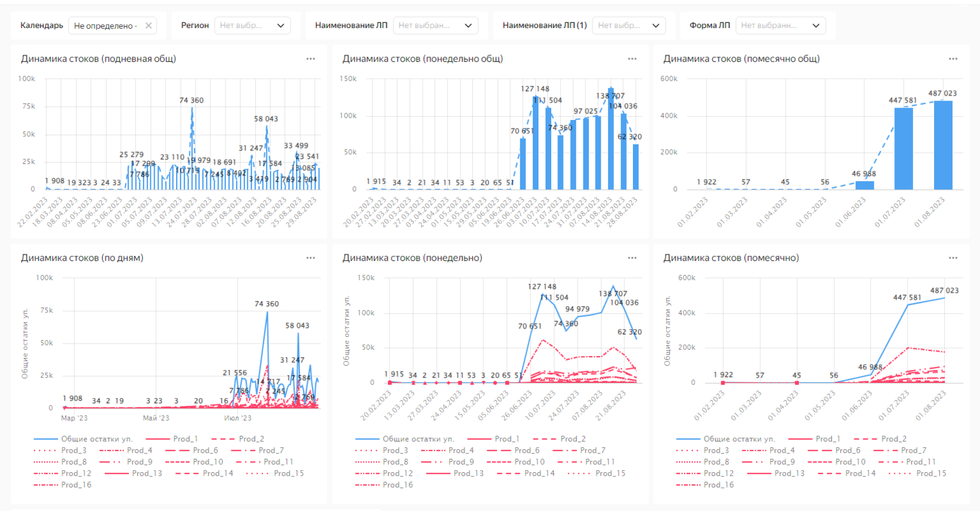Toggle 'Общие остатки уп.' legend in 'по дням' chart

click(83, 439)
